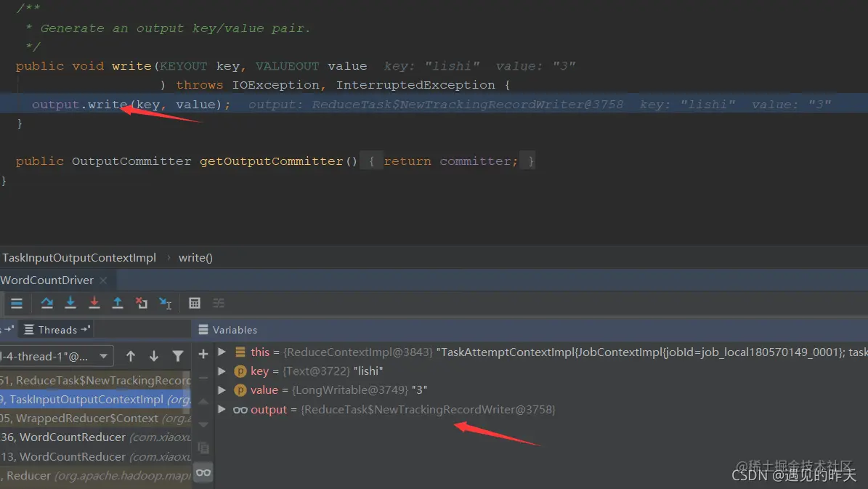Click the getOutputCommitter method name

[271, 161]
